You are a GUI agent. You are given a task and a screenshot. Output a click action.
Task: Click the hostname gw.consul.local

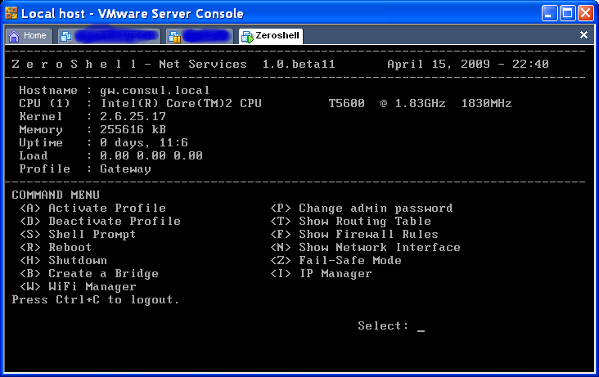[155, 91]
